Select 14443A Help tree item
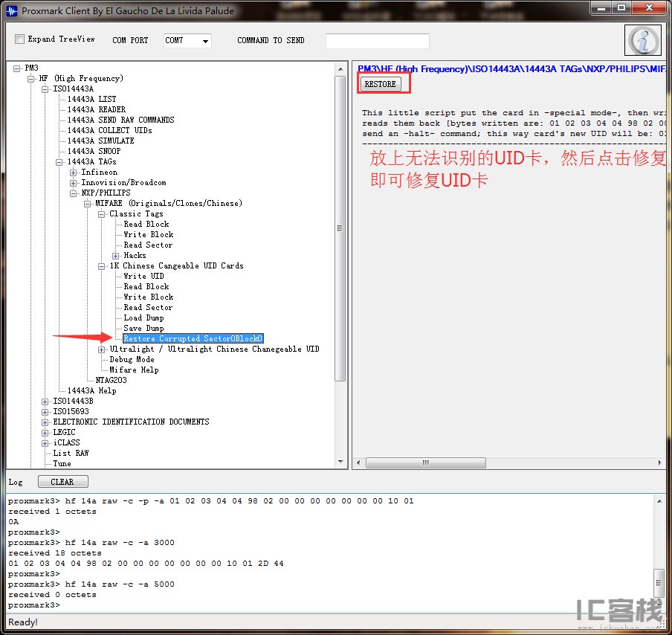 pyautogui.click(x=91, y=390)
